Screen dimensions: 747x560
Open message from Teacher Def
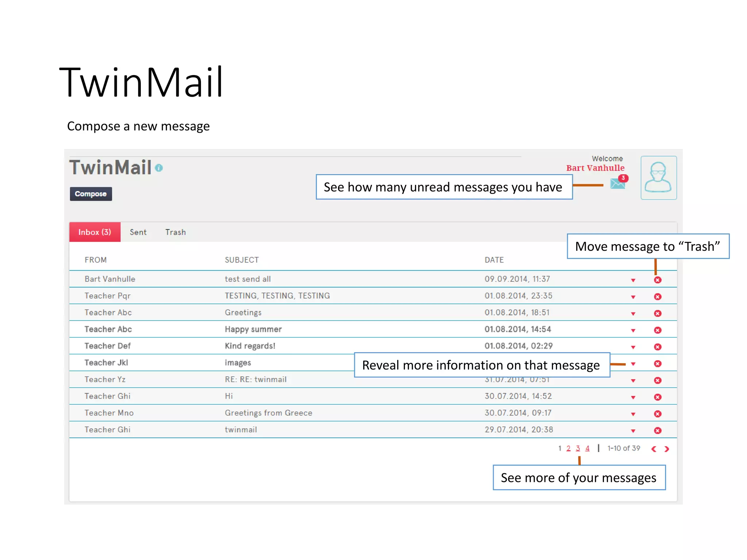[x=107, y=346]
